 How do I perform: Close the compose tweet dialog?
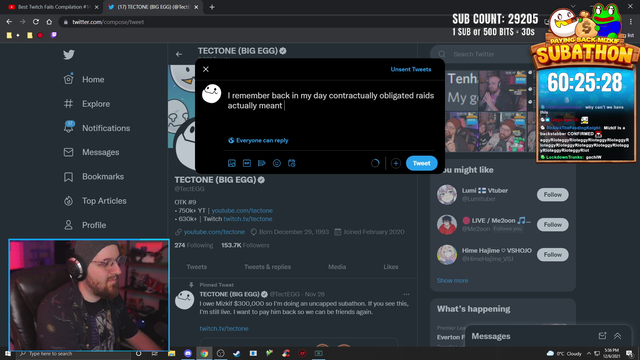coord(206,69)
